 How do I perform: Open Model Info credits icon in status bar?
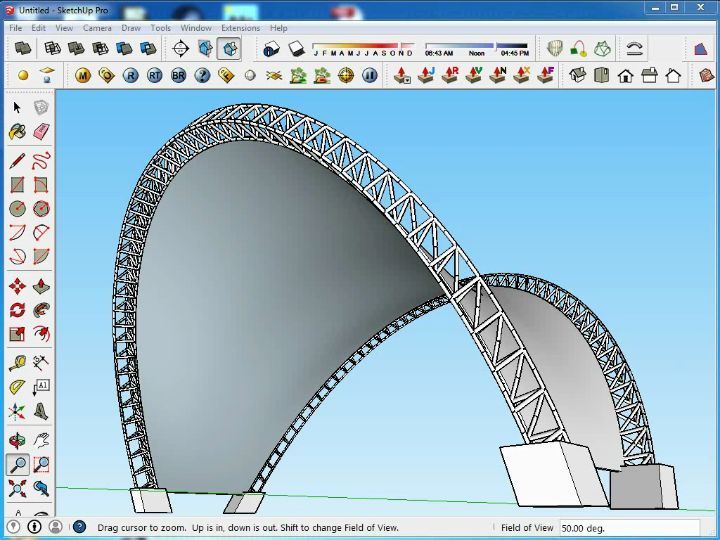coord(34,527)
